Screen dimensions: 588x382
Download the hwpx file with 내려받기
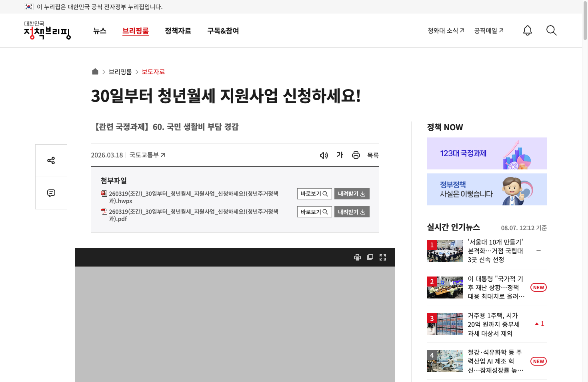click(x=352, y=194)
